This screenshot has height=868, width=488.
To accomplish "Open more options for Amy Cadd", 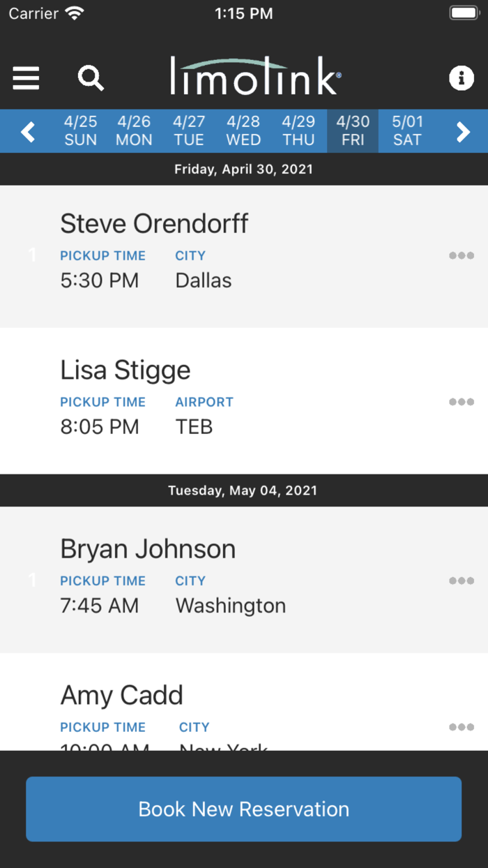I will pos(462,727).
